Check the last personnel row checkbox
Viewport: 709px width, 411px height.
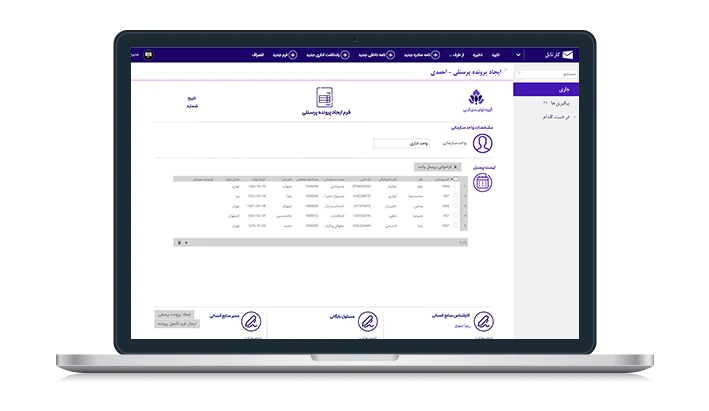coord(455,225)
